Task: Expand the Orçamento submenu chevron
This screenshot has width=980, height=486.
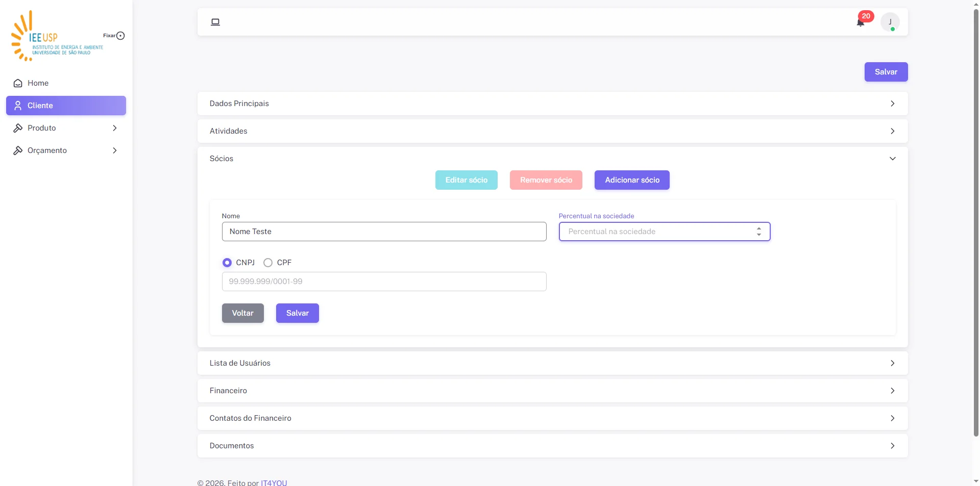Action: tap(115, 150)
